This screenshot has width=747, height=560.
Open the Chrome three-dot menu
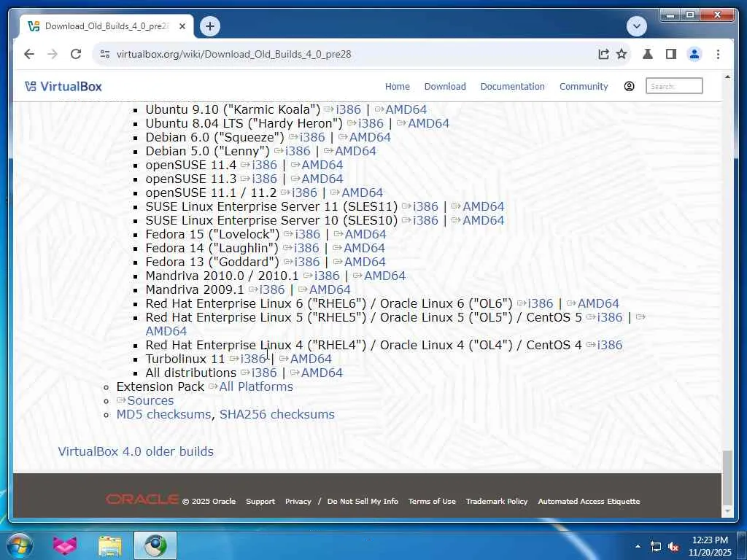pos(718,54)
